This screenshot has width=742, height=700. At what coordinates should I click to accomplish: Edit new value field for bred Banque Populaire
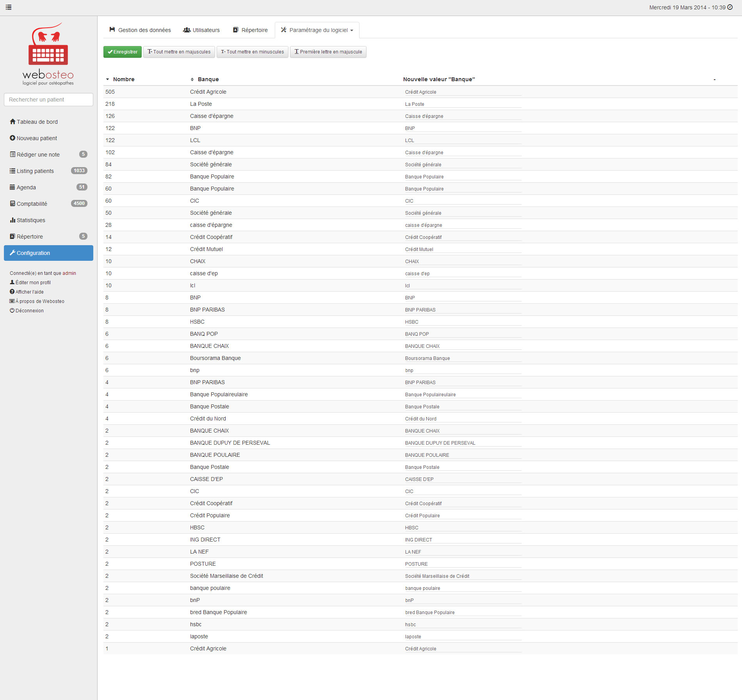coord(463,613)
